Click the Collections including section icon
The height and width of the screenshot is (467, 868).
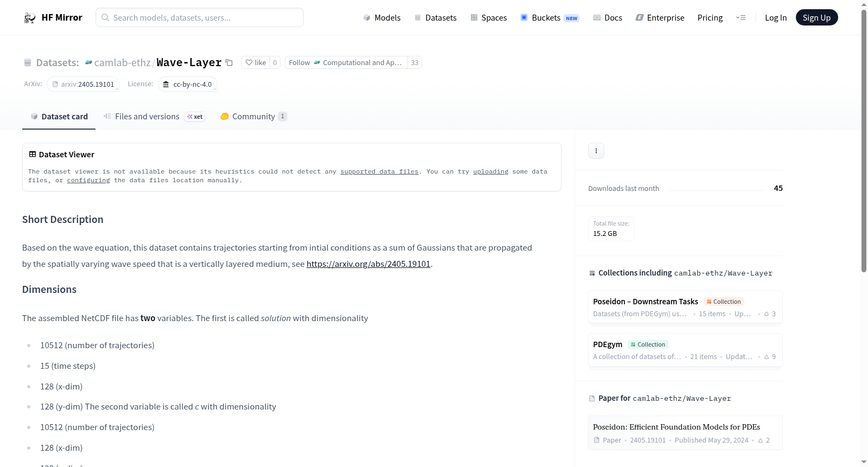pos(592,273)
